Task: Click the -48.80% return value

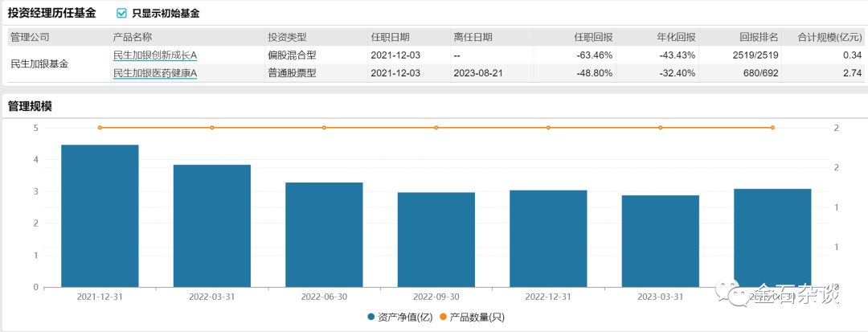Action: pos(595,73)
